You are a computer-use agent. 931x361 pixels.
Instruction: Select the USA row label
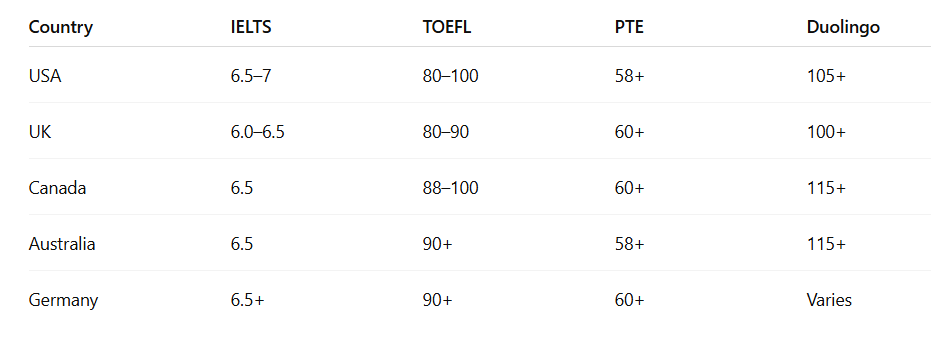pos(45,76)
